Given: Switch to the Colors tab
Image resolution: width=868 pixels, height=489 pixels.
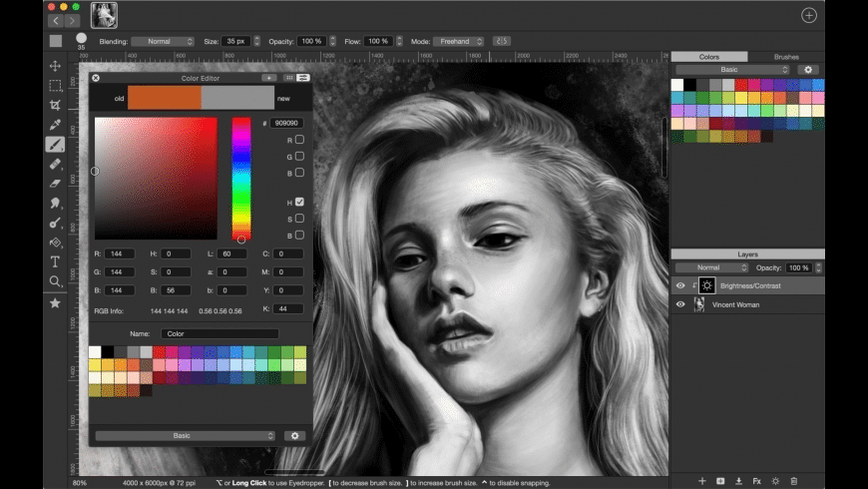Looking at the screenshot, I should click(x=708, y=57).
